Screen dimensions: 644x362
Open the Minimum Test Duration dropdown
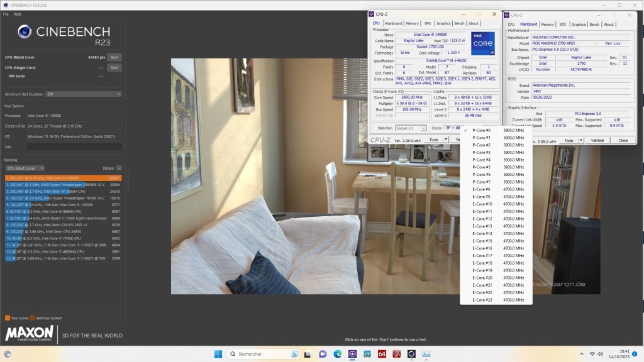[84, 94]
